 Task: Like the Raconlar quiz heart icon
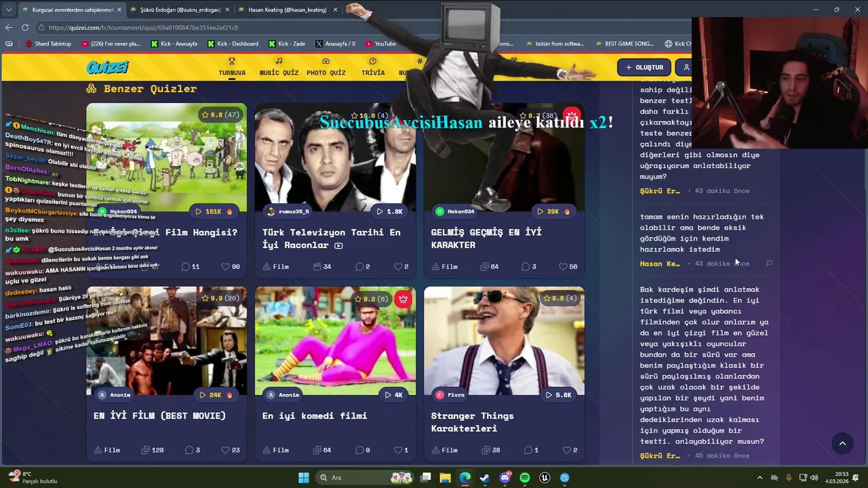398,266
